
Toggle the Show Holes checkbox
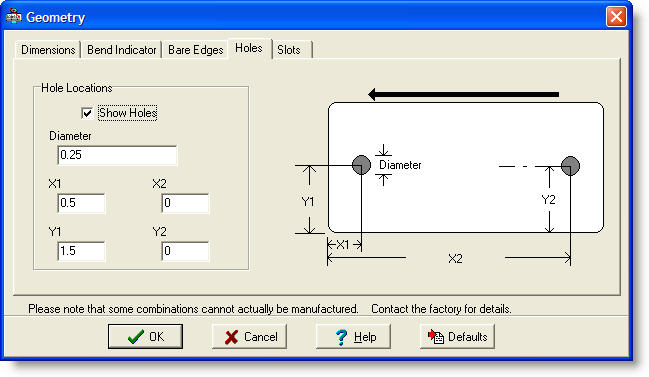87,113
